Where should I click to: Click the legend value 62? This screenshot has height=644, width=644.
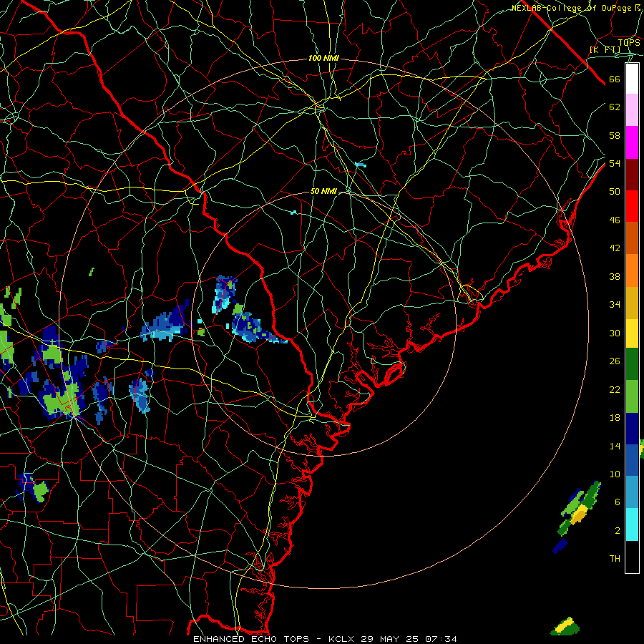pyautogui.click(x=615, y=107)
